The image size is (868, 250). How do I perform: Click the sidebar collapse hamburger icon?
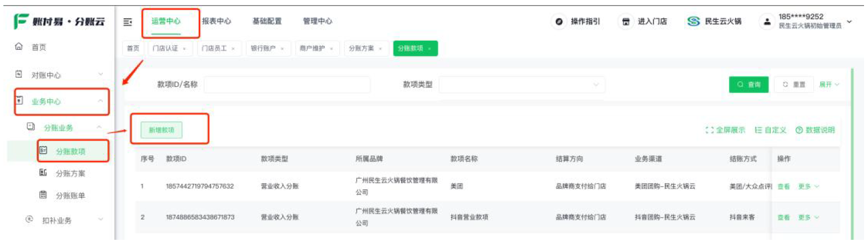[128, 22]
